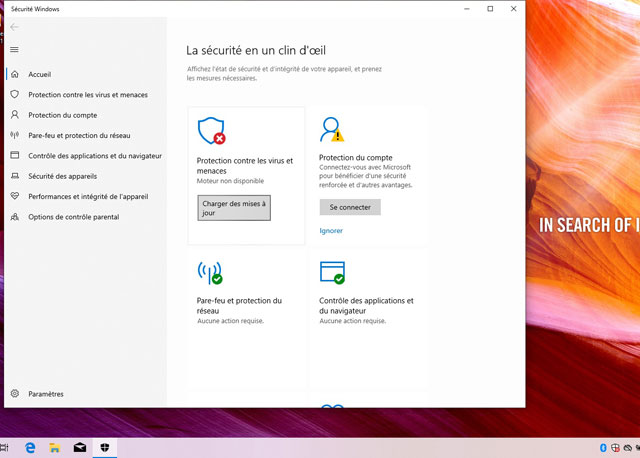Toggle the hamburger navigation menu
Image resolution: width=640 pixels, height=458 pixels.
click(14, 49)
